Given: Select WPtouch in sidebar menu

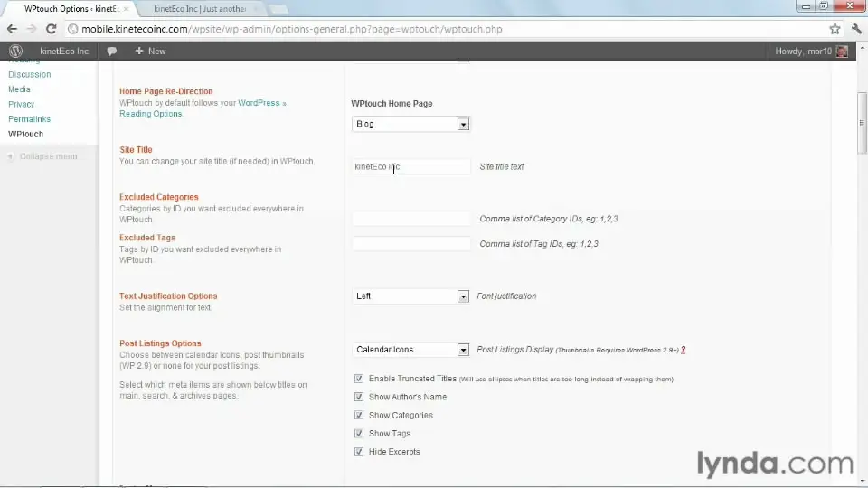Looking at the screenshot, I should click(x=25, y=134).
